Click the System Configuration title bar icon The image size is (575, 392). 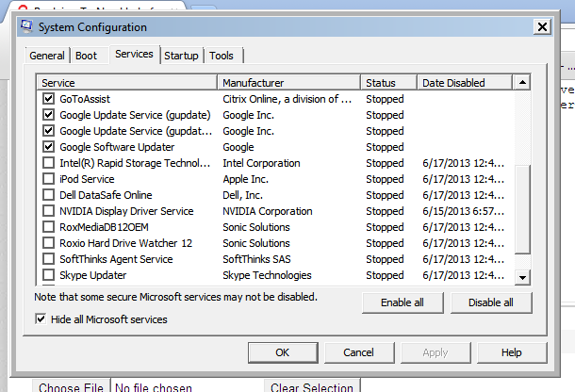coord(26,26)
